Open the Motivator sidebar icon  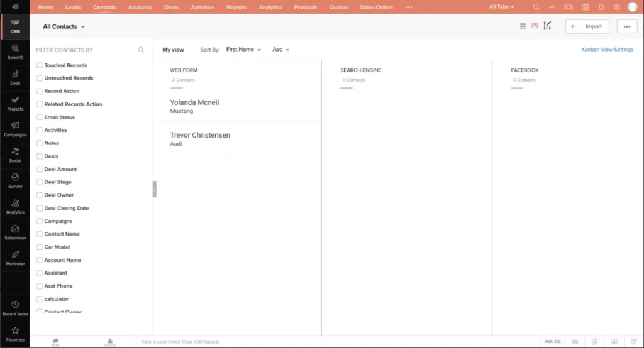pyautogui.click(x=15, y=258)
